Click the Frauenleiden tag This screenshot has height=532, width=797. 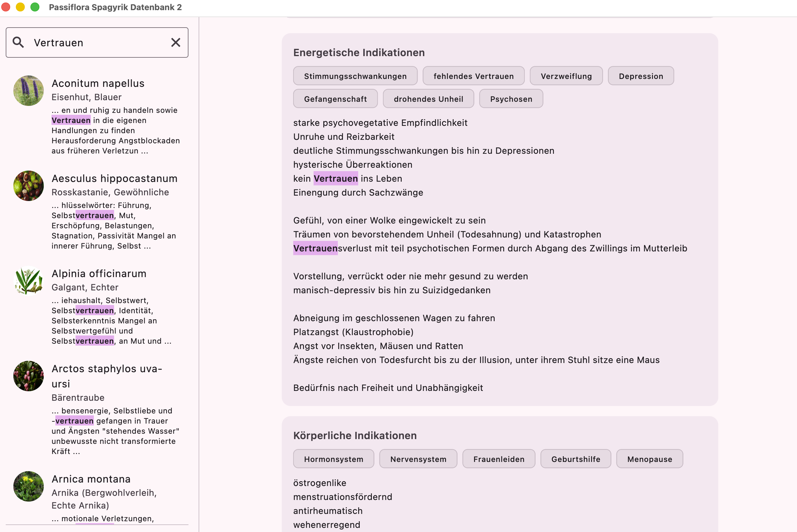point(499,459)
